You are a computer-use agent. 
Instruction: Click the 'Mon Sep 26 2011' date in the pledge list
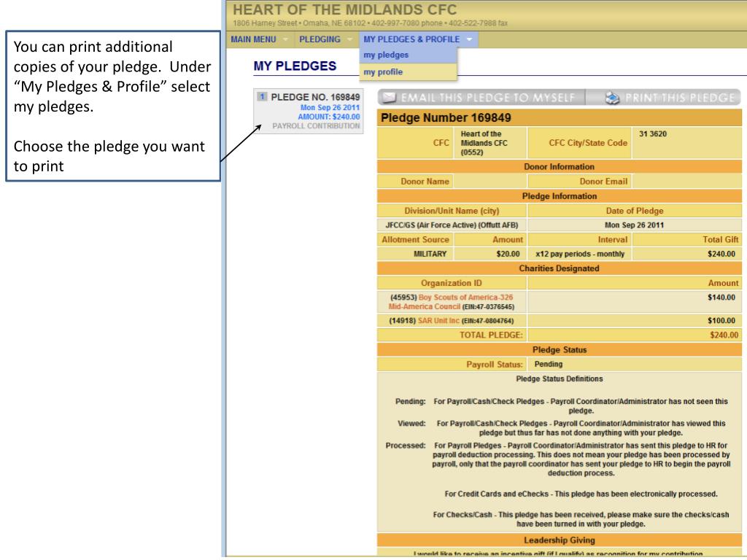[330, 108]
